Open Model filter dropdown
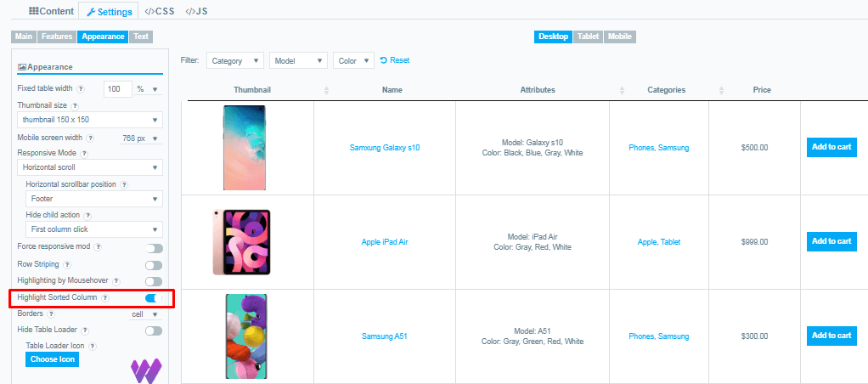 [x=298, y=61]
